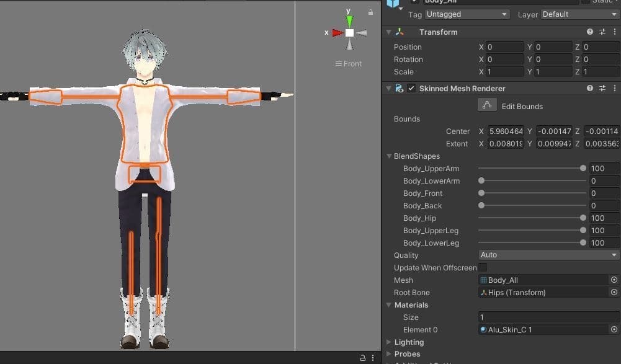Click the red X axis cone on gizmo

[337, 32]
